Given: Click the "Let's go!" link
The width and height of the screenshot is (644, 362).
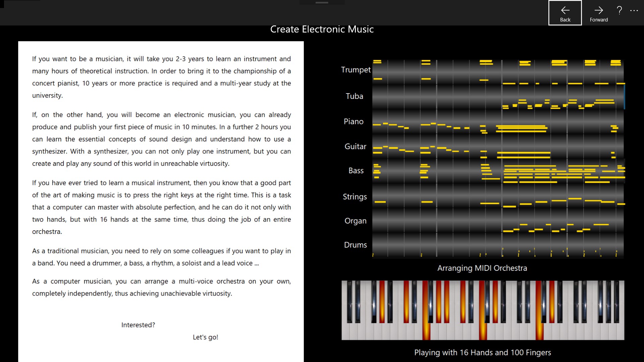Looking at the screenshot, I should (x=205, y=337).
